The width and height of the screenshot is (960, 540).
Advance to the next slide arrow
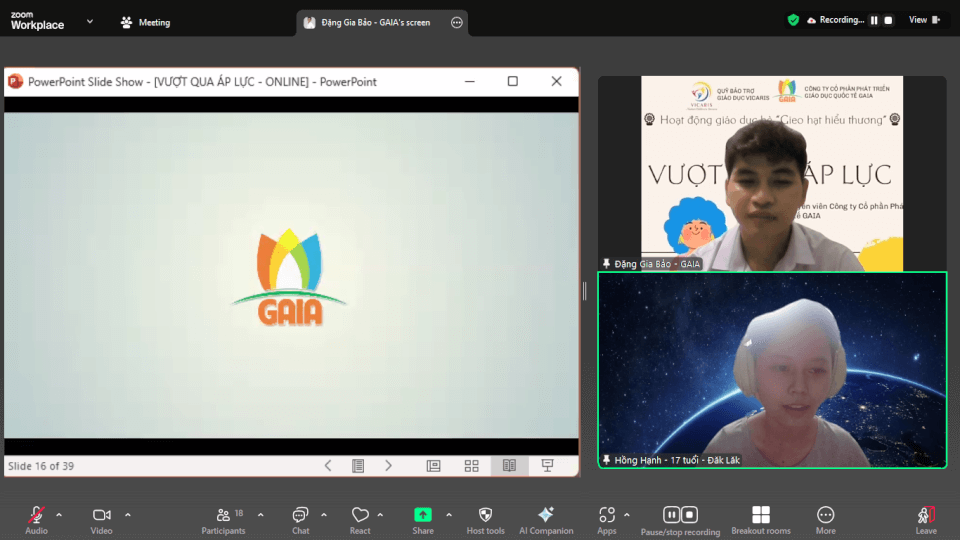[x=388, y=466]
